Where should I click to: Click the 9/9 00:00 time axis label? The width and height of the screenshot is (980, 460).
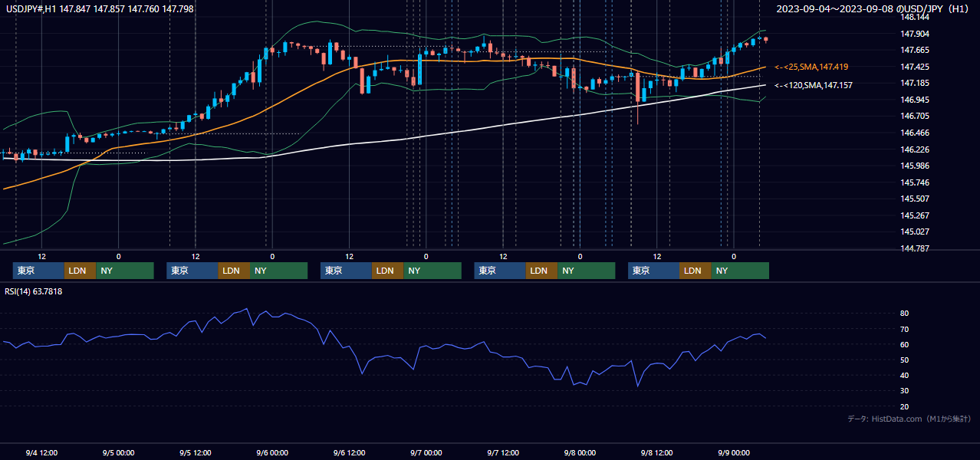[x=733, y=453]
